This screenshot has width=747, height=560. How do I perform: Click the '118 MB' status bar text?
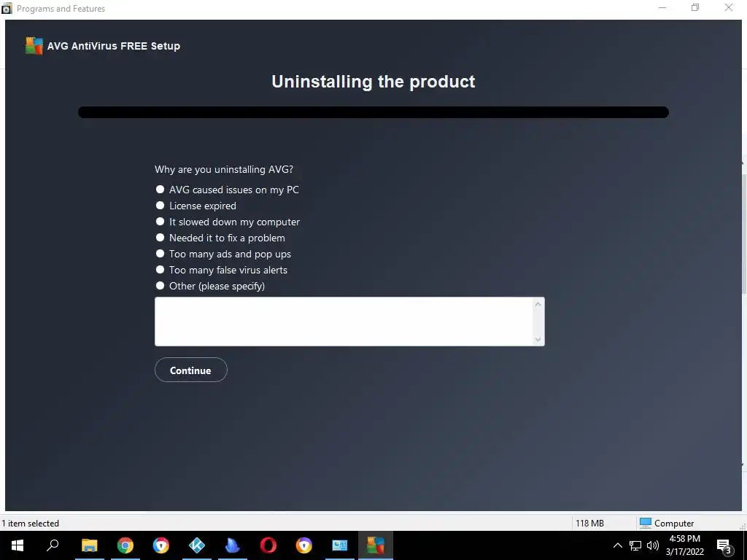click(589, 524)
